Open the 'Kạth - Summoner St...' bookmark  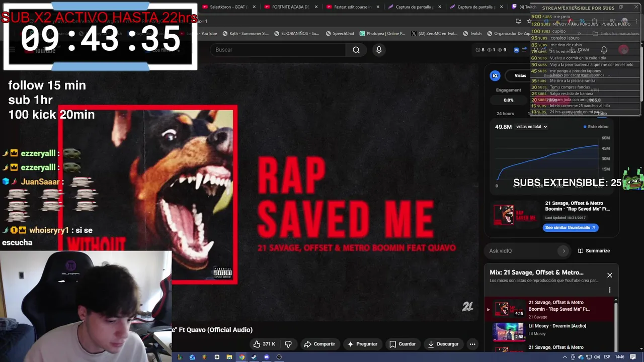(246, 34)
